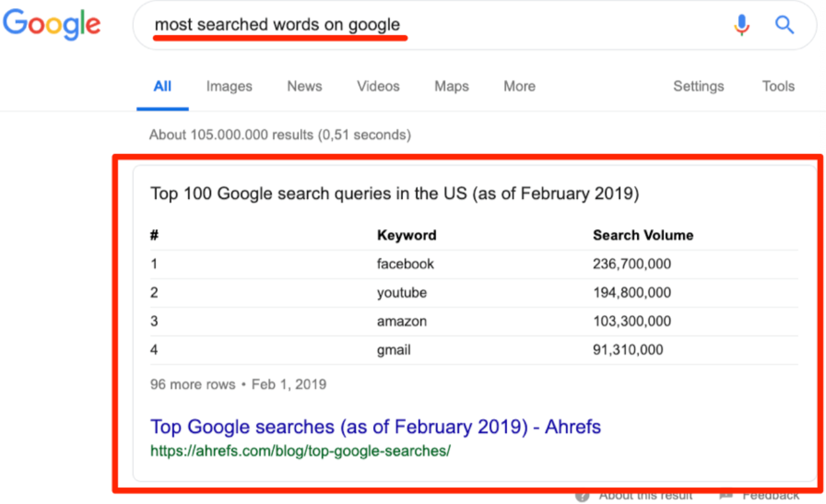
Task: Click the facebook keyword row
Action: tap(474, 264)
